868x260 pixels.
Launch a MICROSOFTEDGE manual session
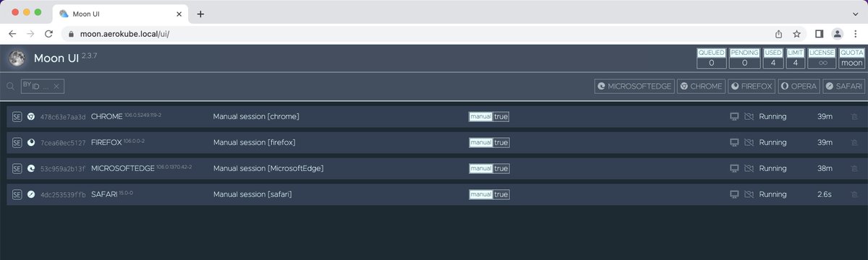tap(634, 86)
